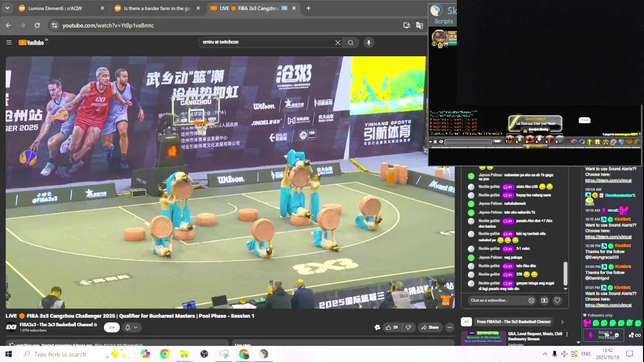Use skill slot 1 in the game

[x=510, y=139]
